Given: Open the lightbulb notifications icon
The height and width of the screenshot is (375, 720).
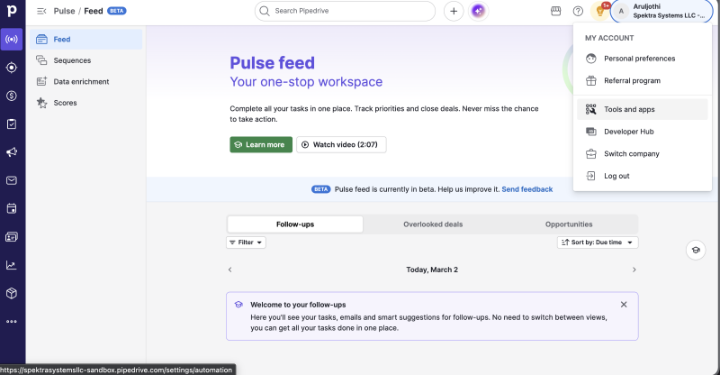Looking at the screenshot, I should click(600, 11).
